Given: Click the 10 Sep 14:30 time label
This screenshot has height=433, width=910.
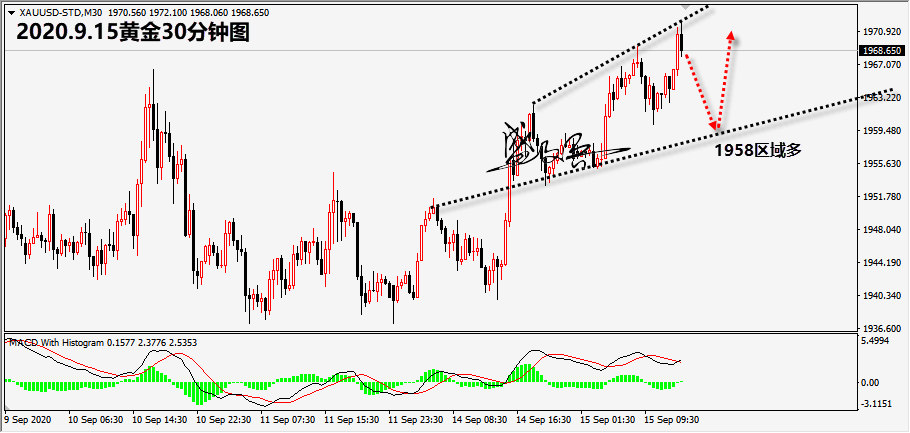Looking at the screenshot, I should (x=159, y=420).
